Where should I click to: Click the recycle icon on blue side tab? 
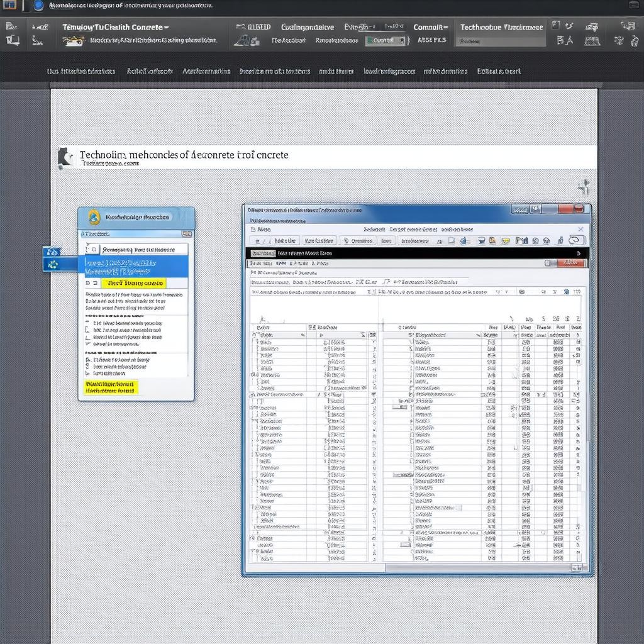point(52,265)
